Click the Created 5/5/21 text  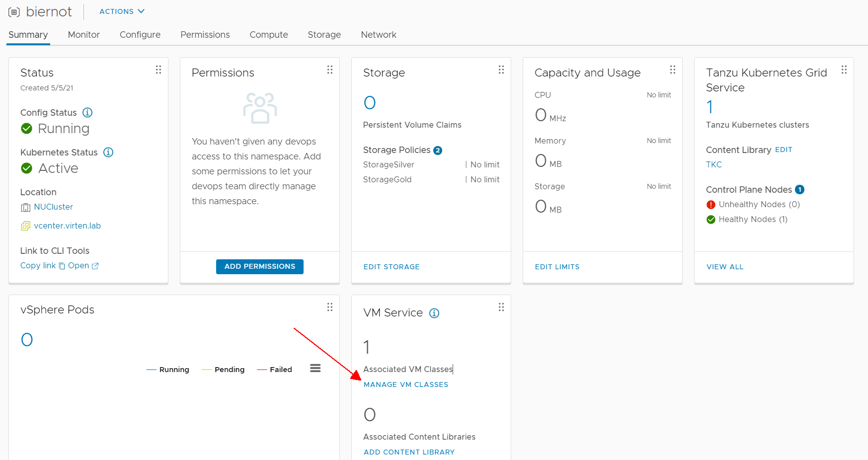click(x=47, y=88)
